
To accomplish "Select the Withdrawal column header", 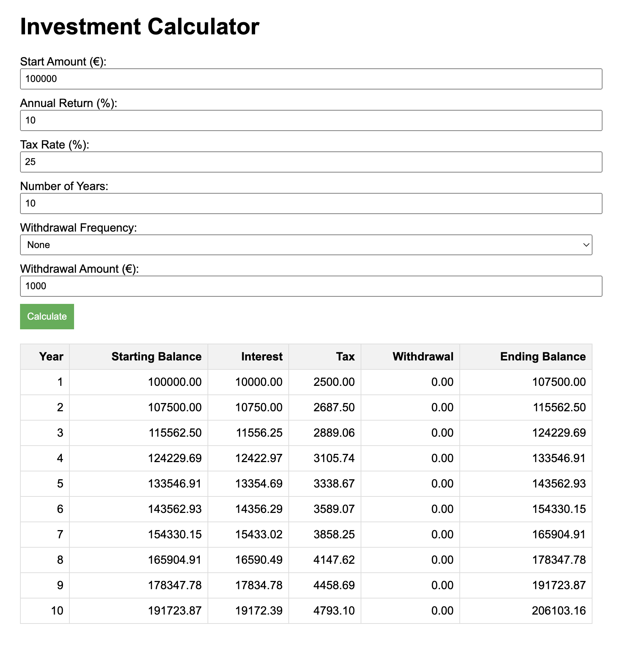I will tap(422, 357).
